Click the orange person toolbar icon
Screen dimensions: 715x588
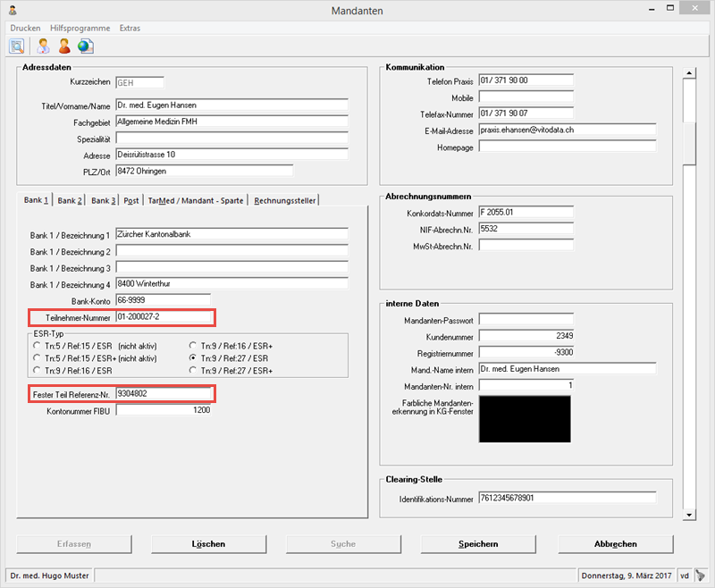click(64, 46)
